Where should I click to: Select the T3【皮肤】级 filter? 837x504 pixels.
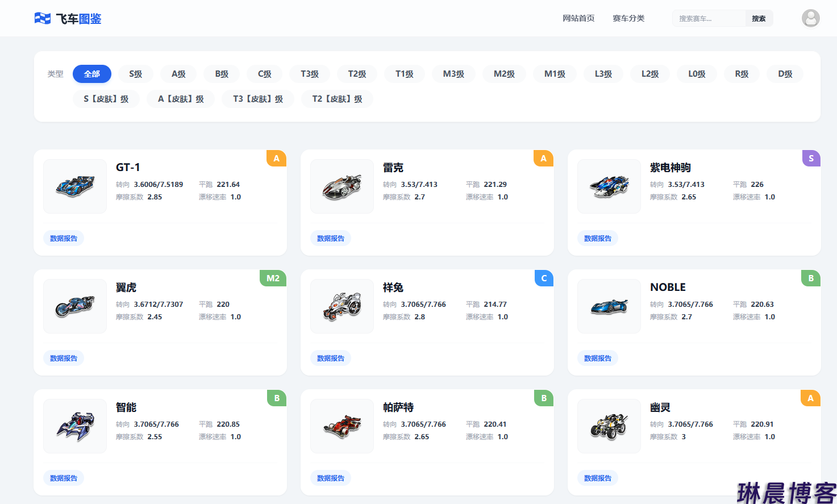point(258,99)
